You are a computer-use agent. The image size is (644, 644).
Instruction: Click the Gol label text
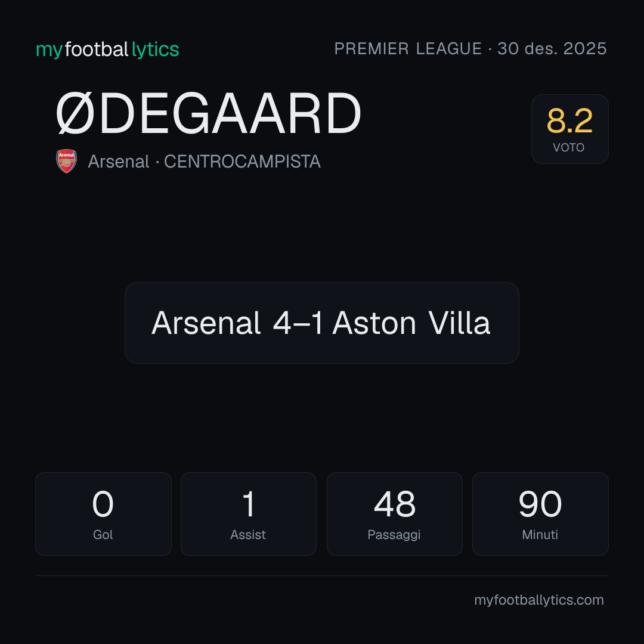pyautogui.click(x=103, y=535)
